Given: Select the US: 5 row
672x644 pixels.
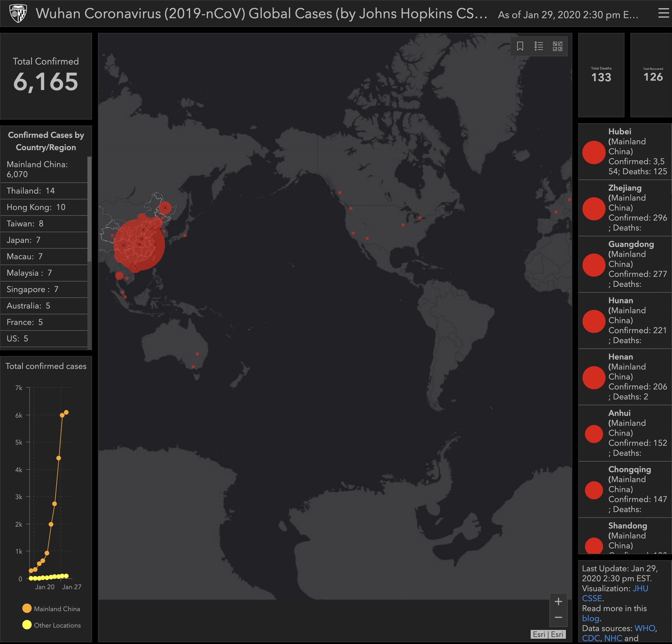Looking at the screenshot, I should point(44,339).
